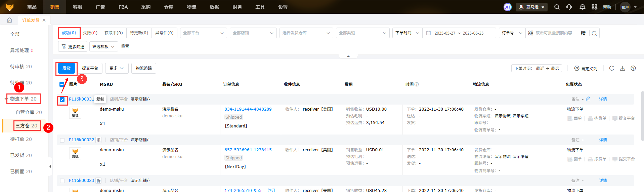
Task: Click the 重 tag beside P116k00032
Action: [x=98, y=140]
